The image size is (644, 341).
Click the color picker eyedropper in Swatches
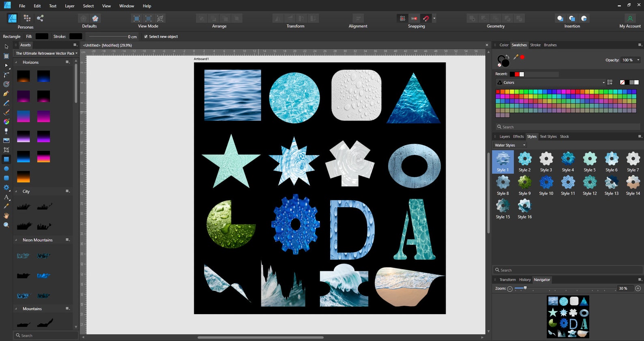point(516,57)
